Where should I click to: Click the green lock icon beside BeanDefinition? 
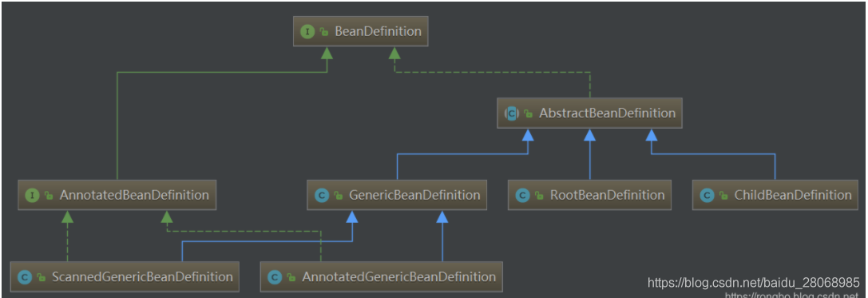[x=324, y=32]
